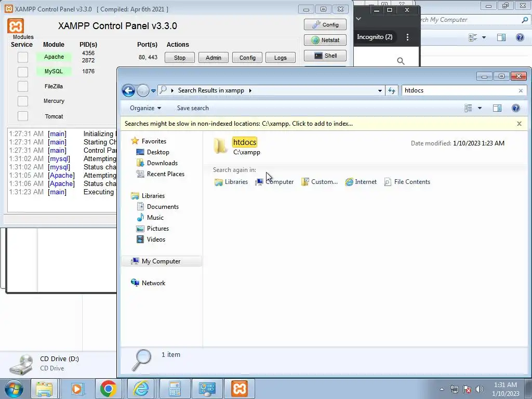The width and height of the screenshot is (532, 399).
Task: Open view options dropdown in My Computer window
Action: click(x=484, y=37)
